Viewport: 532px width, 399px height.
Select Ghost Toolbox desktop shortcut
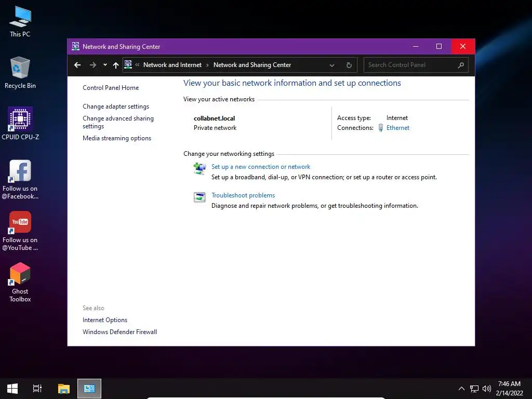[20, 283]
